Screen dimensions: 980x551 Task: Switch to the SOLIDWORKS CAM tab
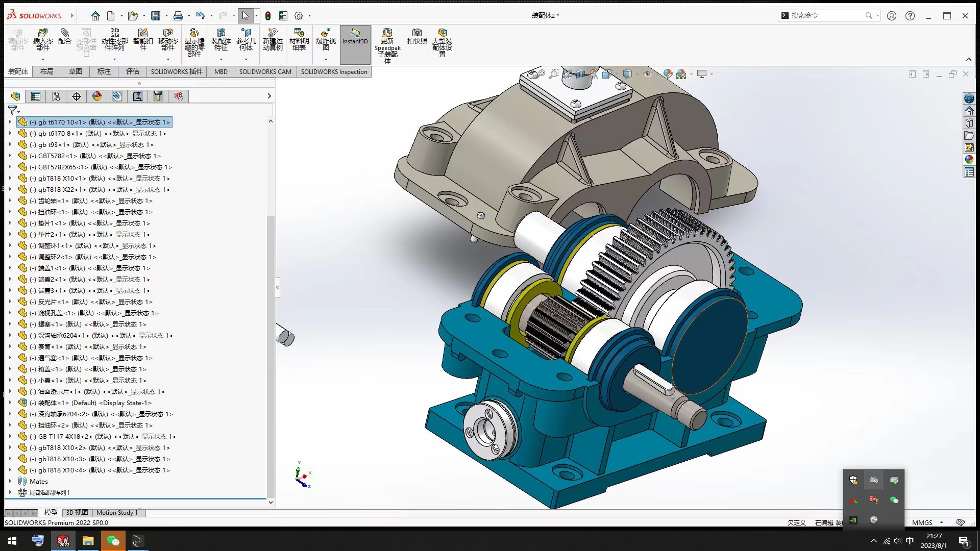265,71
